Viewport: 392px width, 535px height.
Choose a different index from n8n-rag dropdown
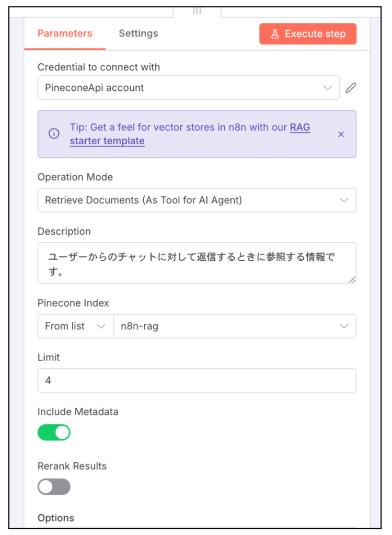[x=234, y=326]
